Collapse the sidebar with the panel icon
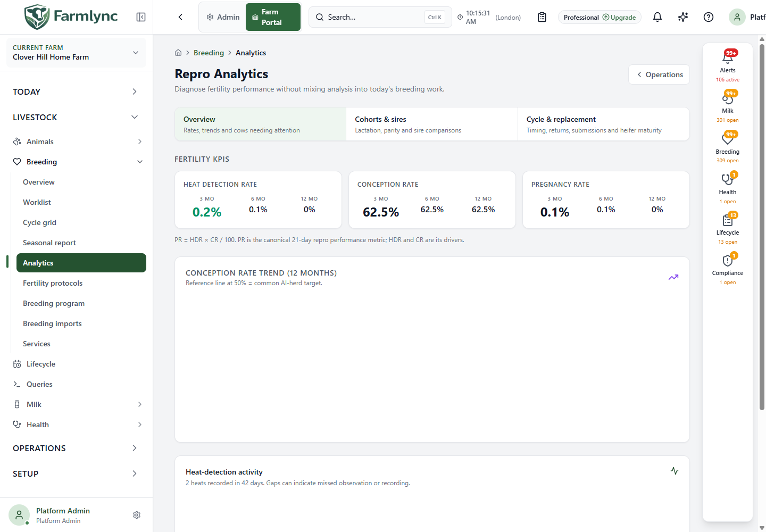The height and width of the screenshot is (532, 766). [x=141, y=17]
